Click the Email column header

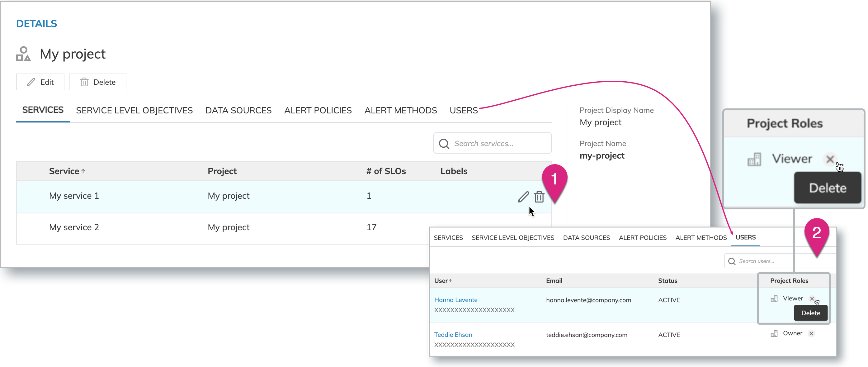click(x=554, y=281)
